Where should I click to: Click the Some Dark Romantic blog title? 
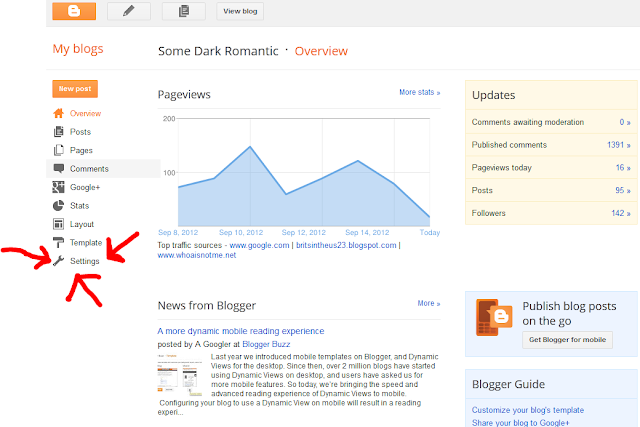218,51
